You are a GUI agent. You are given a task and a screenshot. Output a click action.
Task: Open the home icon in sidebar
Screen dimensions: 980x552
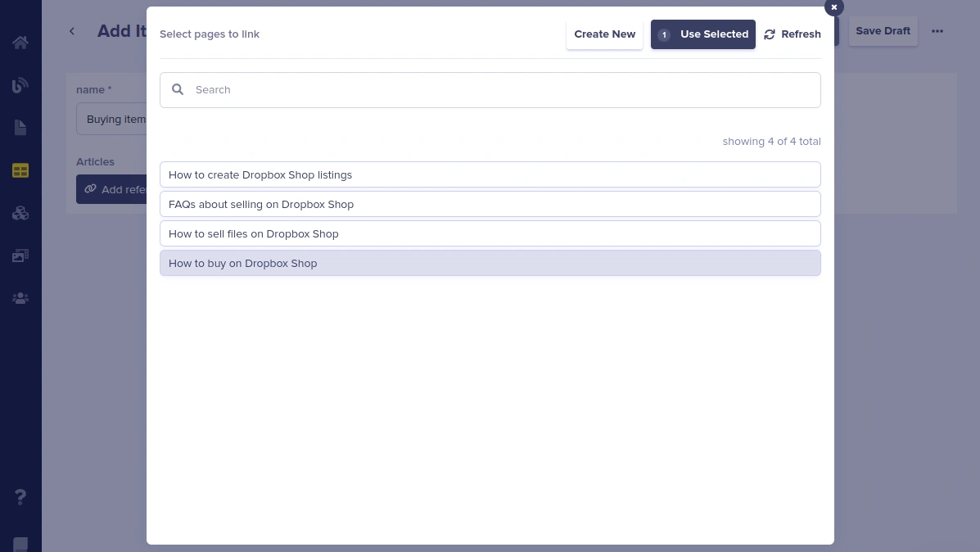coord(20,43)
